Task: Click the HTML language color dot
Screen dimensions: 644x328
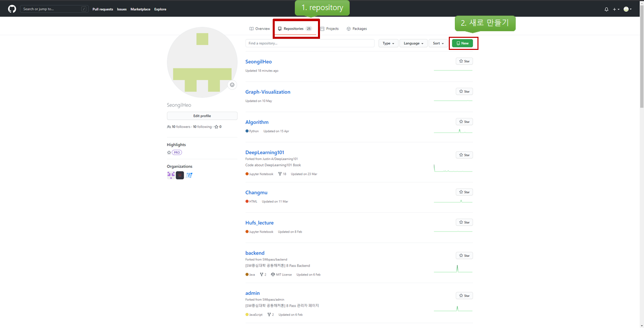Action: (x=247, y=202)
